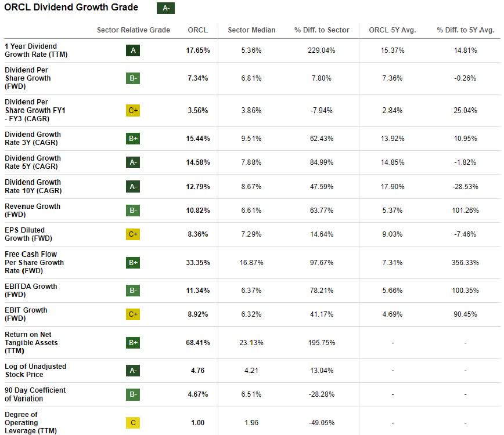504x435 pixels.
Task: Click the % Diff. to 5Y Avg. column header
Action: pyautogui.click(x=465, y=30)
